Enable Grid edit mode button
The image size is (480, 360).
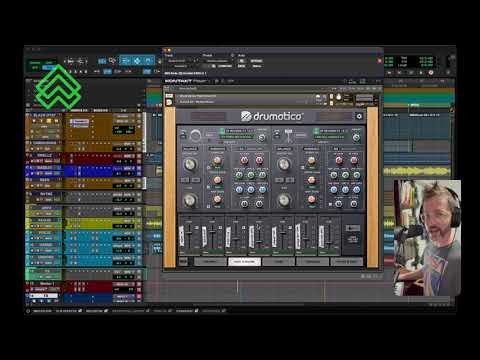49,68
